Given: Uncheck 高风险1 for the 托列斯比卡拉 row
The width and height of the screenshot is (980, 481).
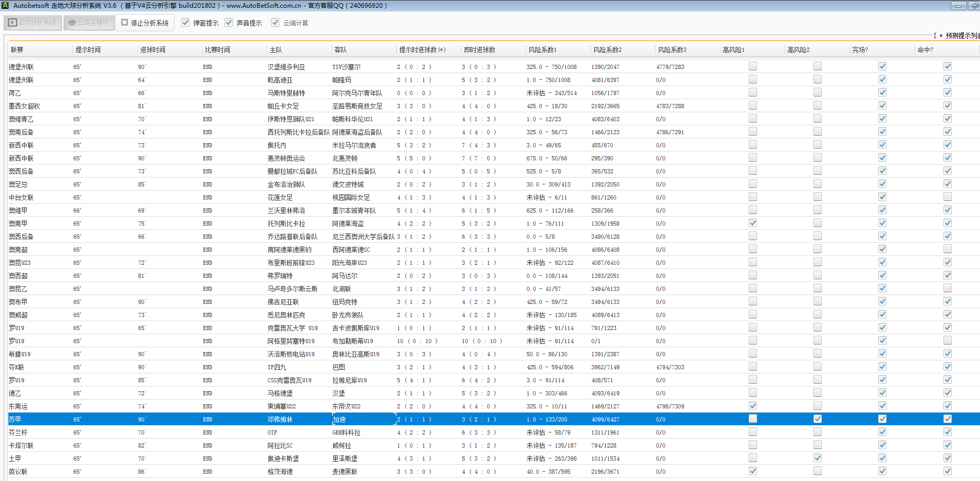Looking at the screenshot, I should click(752, 223).
